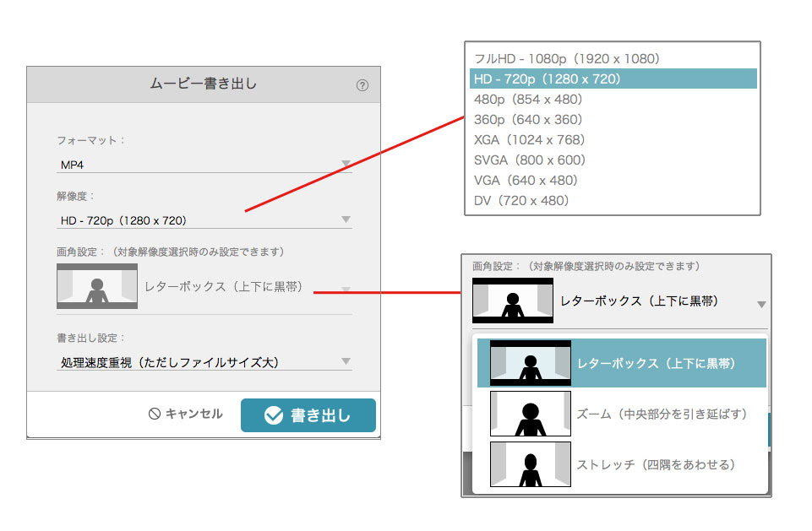Click the highlighted letterbox thumbnail in the dropdown list
This screenshot has width=812, height=531.
(x=531, y=363)
